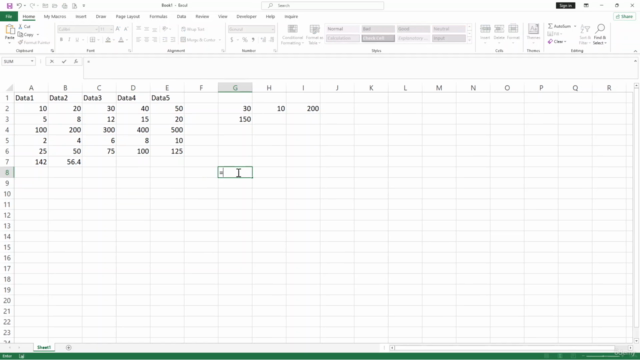Toggle bold formatting

61,40
